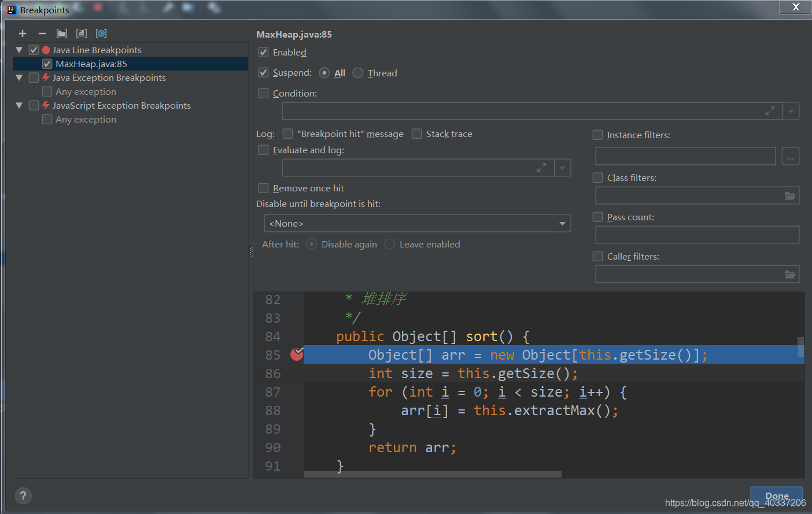
Task: Click into Instance filters text field
Action: [x=685, y=156]
